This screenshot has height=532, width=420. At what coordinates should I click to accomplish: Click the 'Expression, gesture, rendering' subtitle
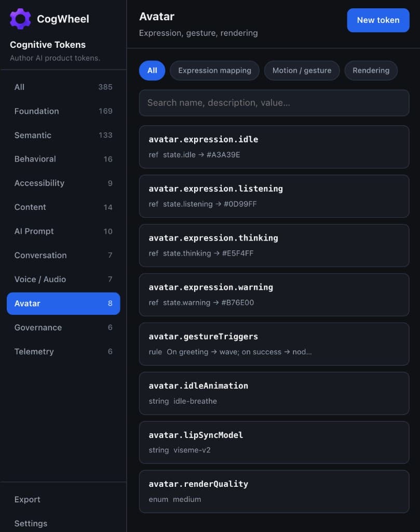coord(198,33)
